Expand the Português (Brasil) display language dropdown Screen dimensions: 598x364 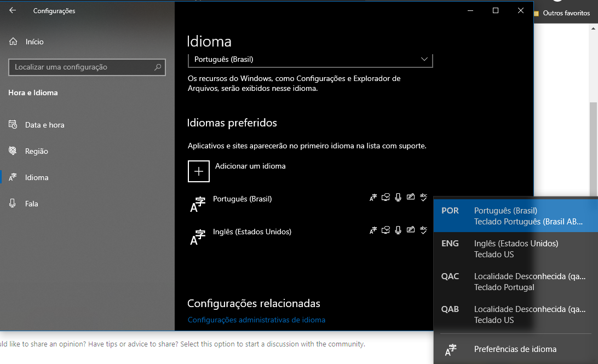(311, 60)
